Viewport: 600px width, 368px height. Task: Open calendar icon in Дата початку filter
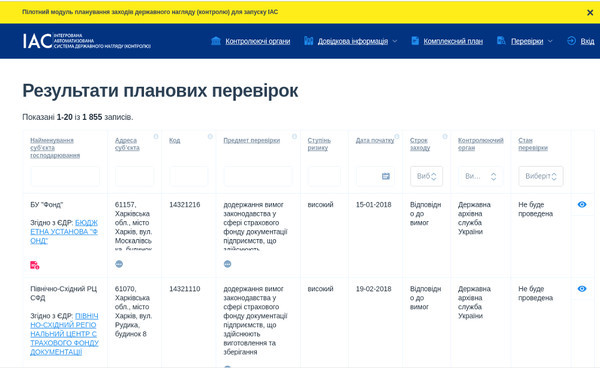(x=386, y=176)
